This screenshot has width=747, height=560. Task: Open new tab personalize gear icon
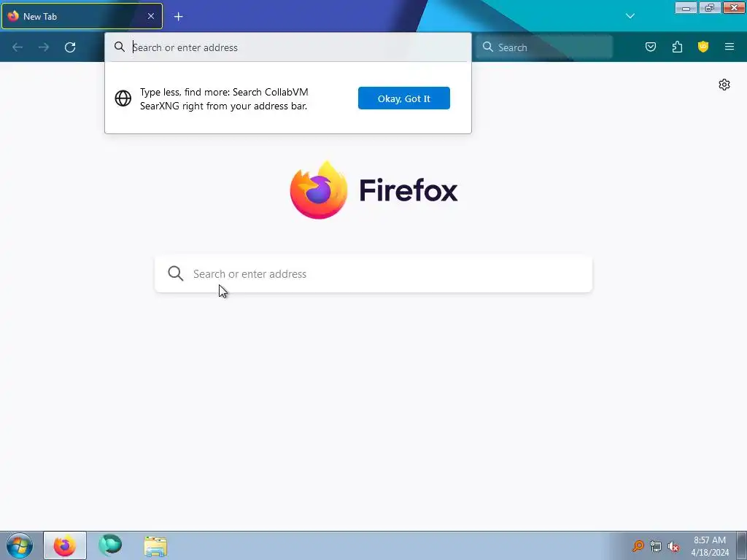tap(724, 85)
